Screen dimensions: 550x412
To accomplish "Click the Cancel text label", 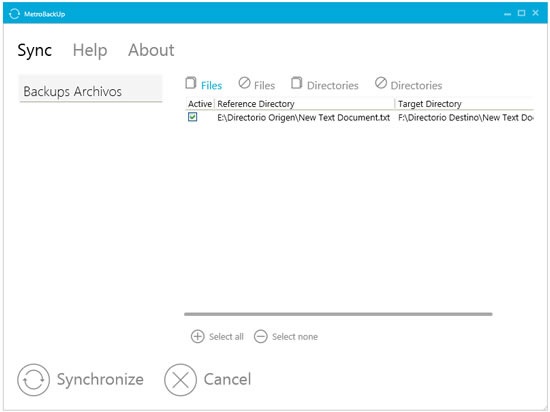I will pyautogui.click(x=227, y=379).
